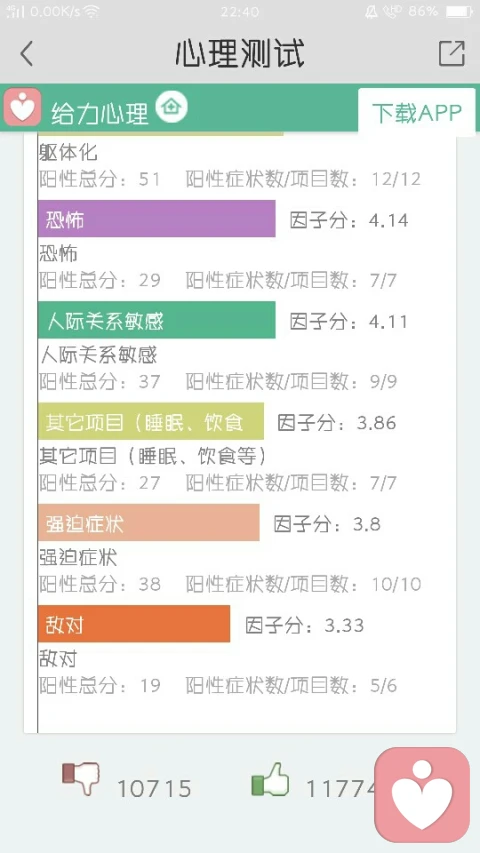Click the 给力心理 brand title
Viewport: 480px width, 853px height.
click(x=100, y=114)
